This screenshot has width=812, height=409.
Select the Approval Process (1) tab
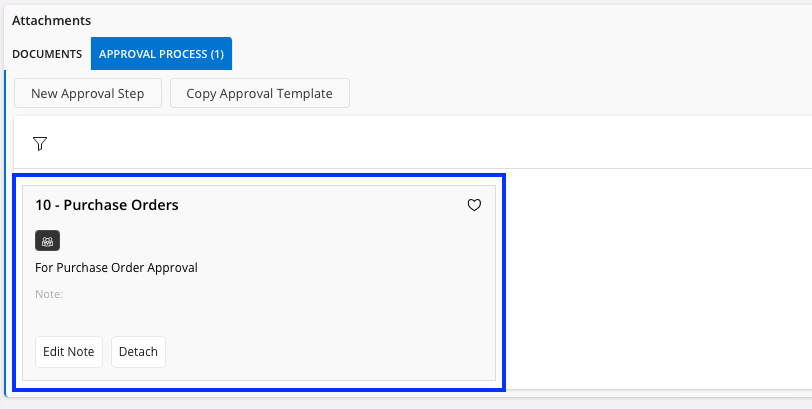161,54
